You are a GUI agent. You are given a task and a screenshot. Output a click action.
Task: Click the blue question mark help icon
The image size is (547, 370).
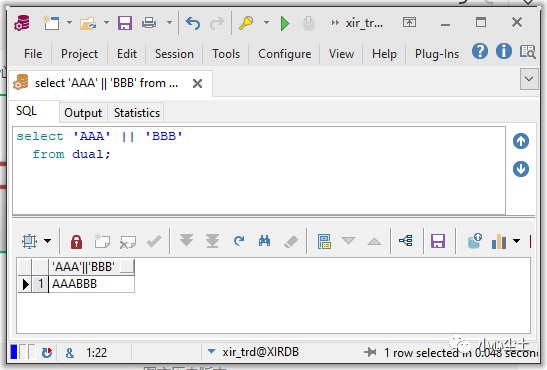(x=480, y=52)
